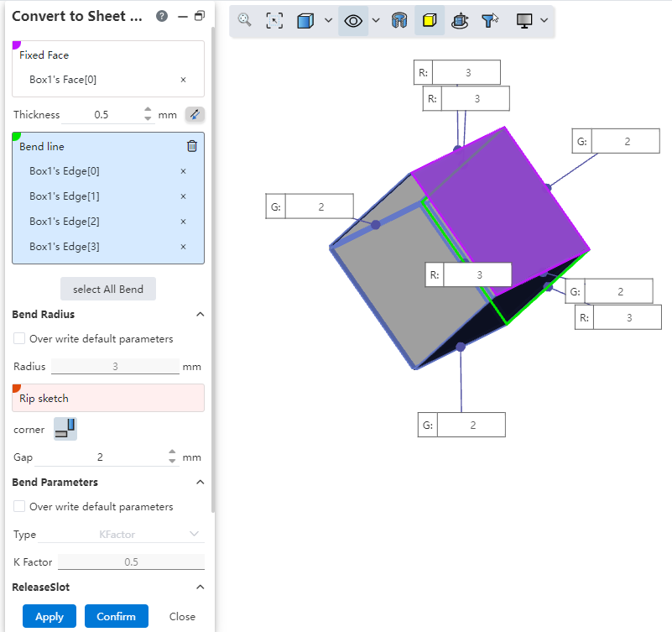672x632 pixels.
Task: Open the selection filter funnel icon
Action: pyautogui.click(x=489, y=20)
